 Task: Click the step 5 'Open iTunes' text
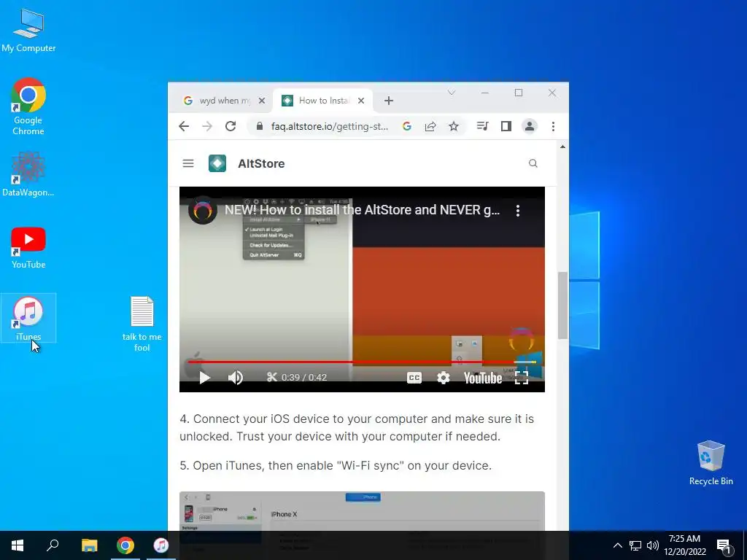coord(336,465)
